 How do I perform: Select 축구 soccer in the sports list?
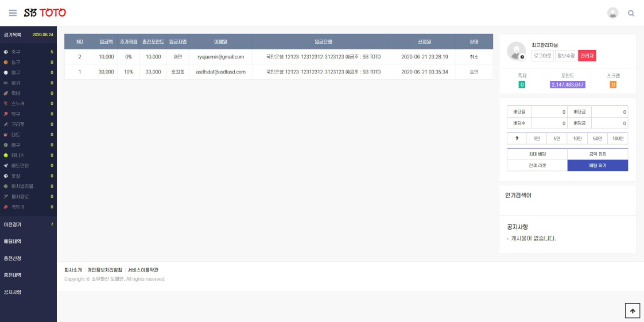pos(15,52)
